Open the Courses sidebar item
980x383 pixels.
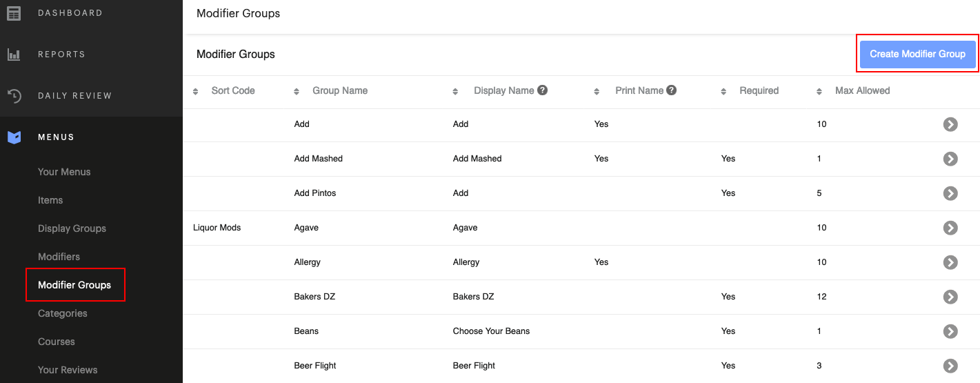(56, 342)
